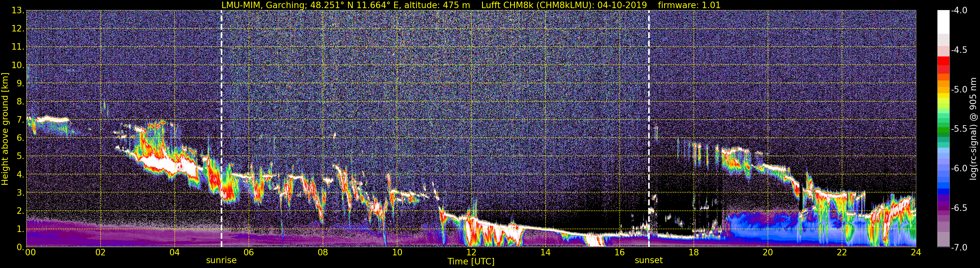Click the '13.' height tick label
980x268 pixels.
18,11
